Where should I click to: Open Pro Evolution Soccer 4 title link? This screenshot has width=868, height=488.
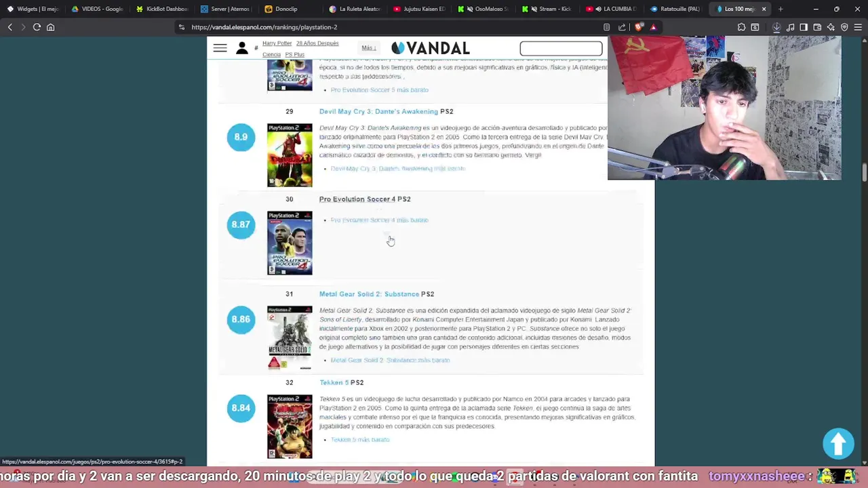point(357,199)
